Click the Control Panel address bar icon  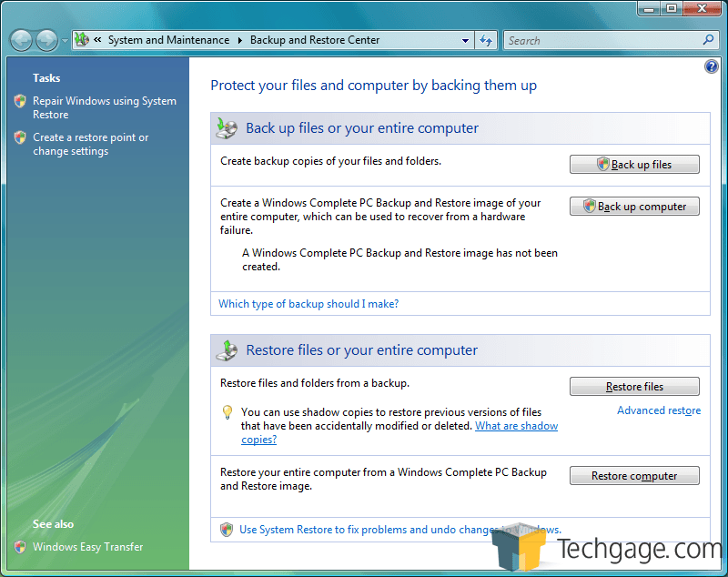[82, 39]
